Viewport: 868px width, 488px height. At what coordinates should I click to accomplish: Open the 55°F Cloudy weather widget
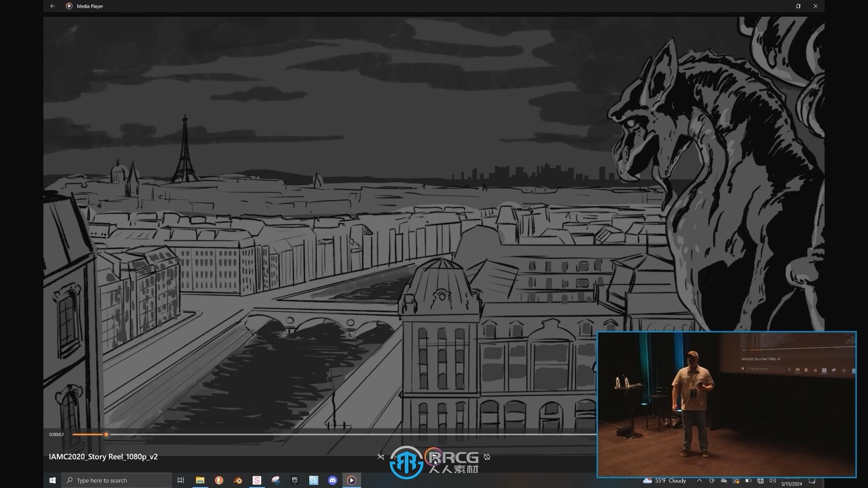[665, 480]
